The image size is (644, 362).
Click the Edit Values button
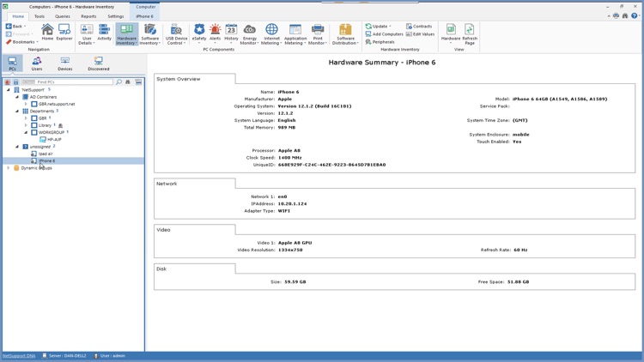420,34
